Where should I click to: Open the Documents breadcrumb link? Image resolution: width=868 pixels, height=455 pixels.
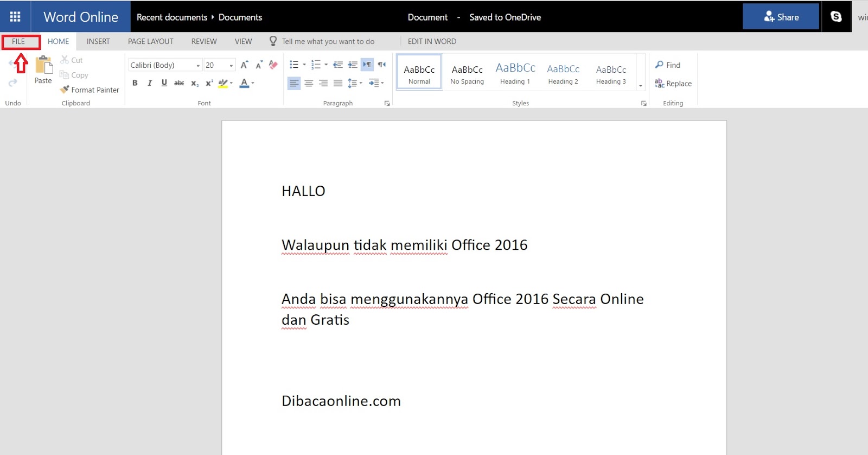[x=240, y=17]
